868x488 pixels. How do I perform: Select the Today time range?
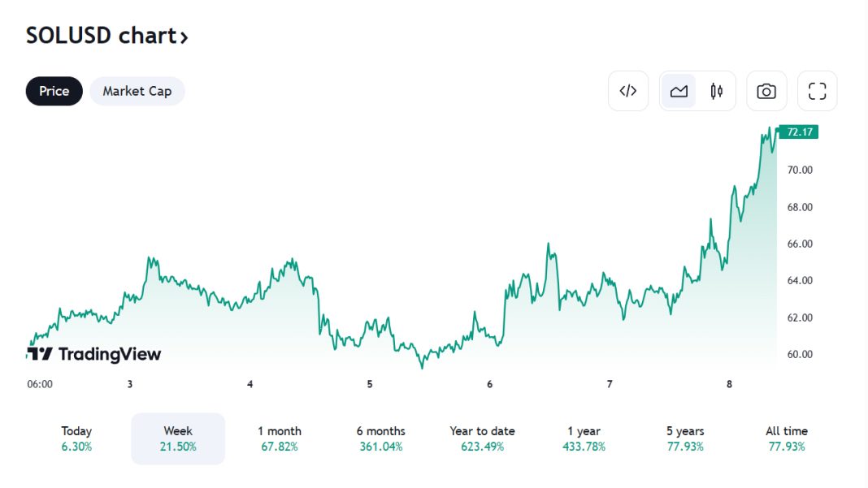tap(76, 438)
